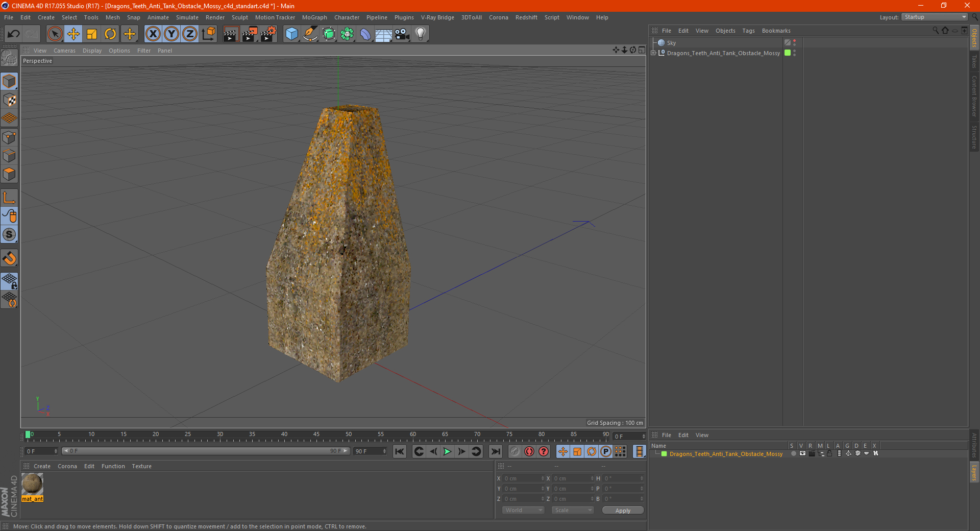Click the Coordinate System icon
The width and height of the screenshot is (980, 531).
[x=208, y=34]
